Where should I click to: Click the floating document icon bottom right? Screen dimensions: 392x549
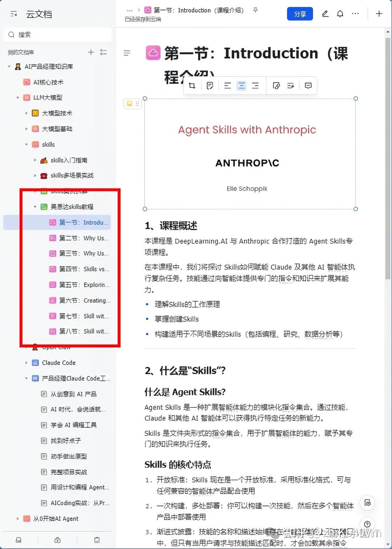(367, 503)
